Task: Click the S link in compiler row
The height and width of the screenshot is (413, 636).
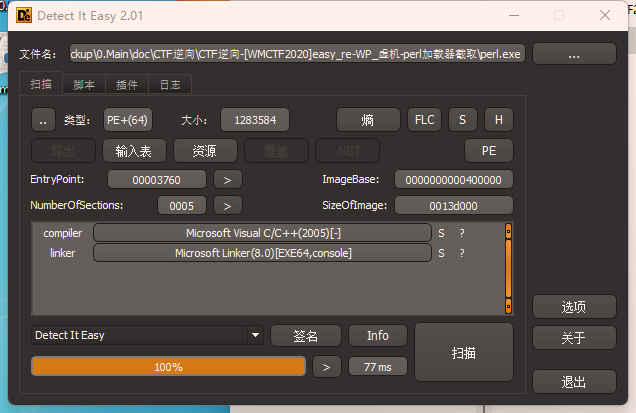Action: coord(441,233)
